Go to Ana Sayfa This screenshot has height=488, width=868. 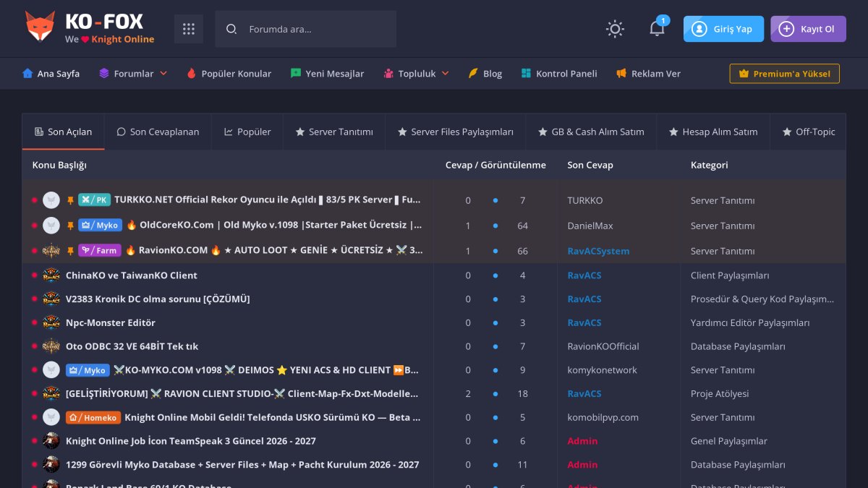[51, 74]
